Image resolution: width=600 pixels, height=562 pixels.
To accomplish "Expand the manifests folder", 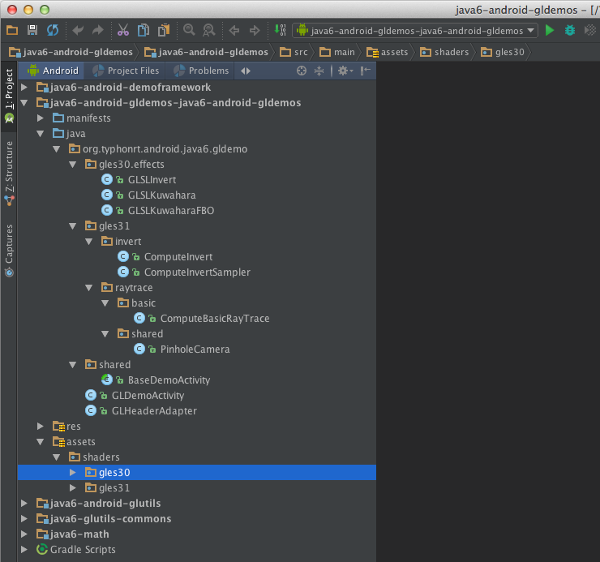I will tap(40, 118).
